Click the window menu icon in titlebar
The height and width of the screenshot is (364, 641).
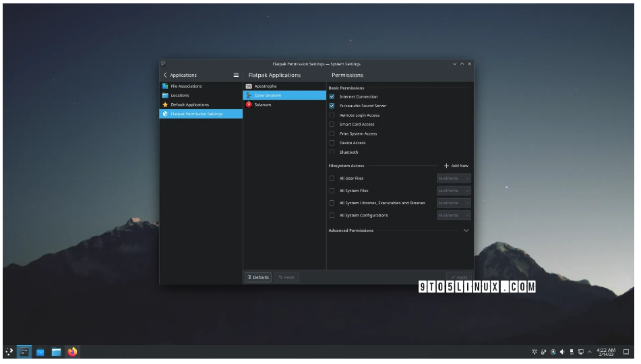pos(164,64)
